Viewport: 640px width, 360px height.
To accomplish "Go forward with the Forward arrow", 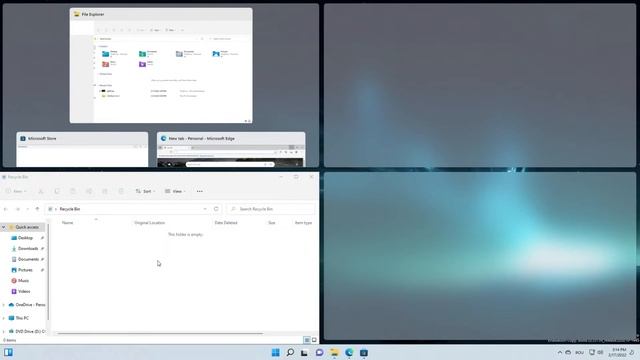I will point(18,209).
